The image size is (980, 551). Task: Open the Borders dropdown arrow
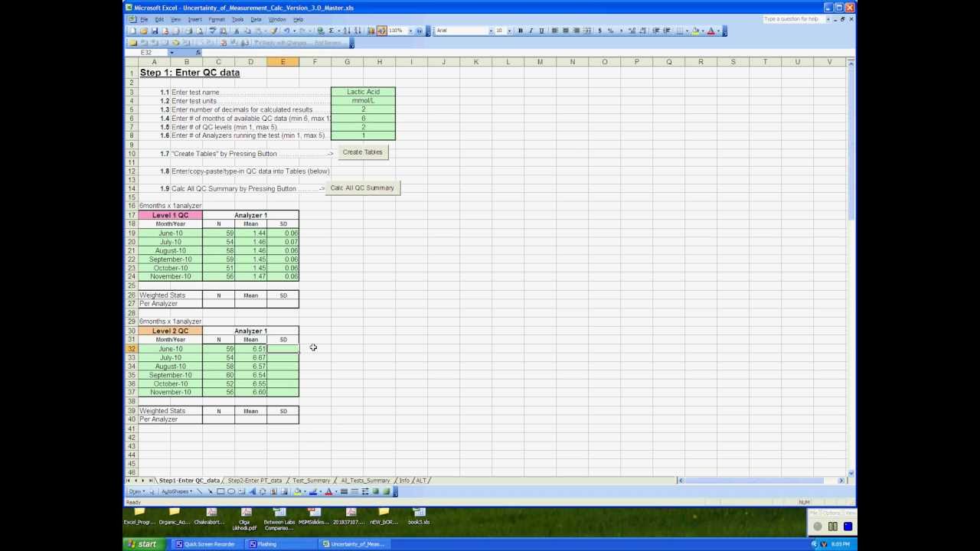tap(687, 31)
